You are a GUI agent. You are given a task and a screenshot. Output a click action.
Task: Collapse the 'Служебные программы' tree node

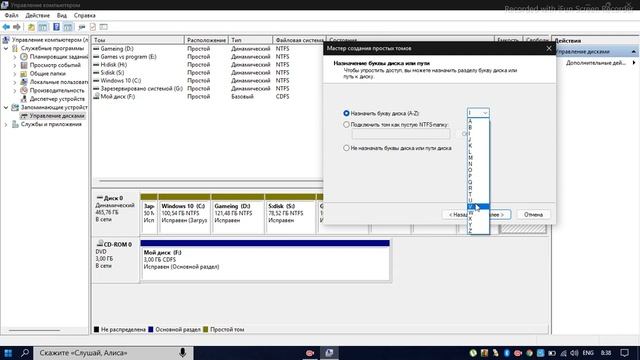pos(6,48)
